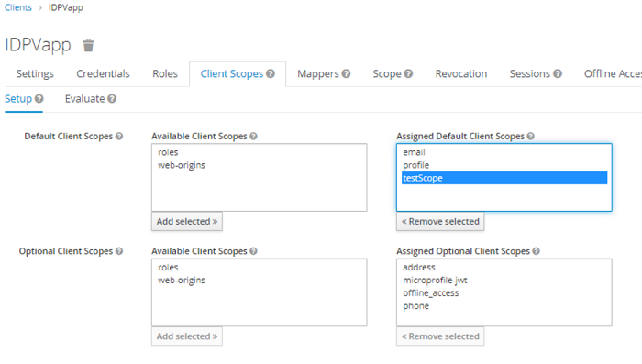The image size is (642, 364).
Task: Select roles in default Available Client Scopes
Action: coord(259,152)
